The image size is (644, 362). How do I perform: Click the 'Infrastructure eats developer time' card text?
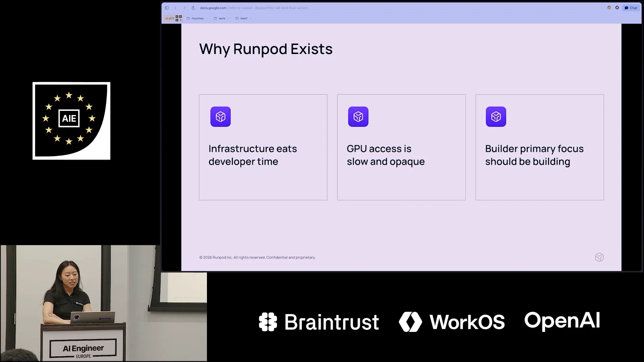pyautogui.click(x=253, y=155)
